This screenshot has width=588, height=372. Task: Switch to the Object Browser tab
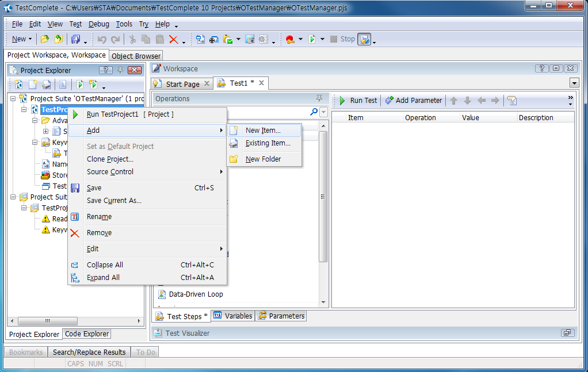[136, 56]
